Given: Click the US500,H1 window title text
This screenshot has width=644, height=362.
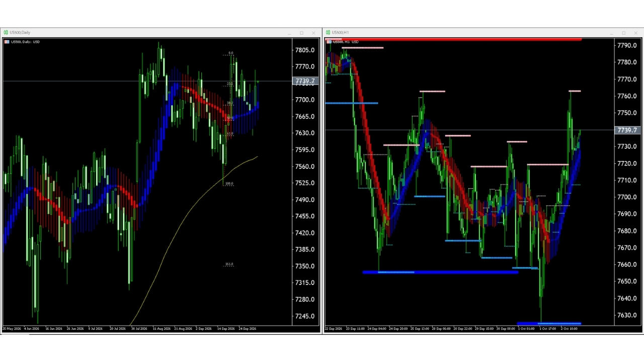Looking at the screenshot, I should tap(340, 33).
